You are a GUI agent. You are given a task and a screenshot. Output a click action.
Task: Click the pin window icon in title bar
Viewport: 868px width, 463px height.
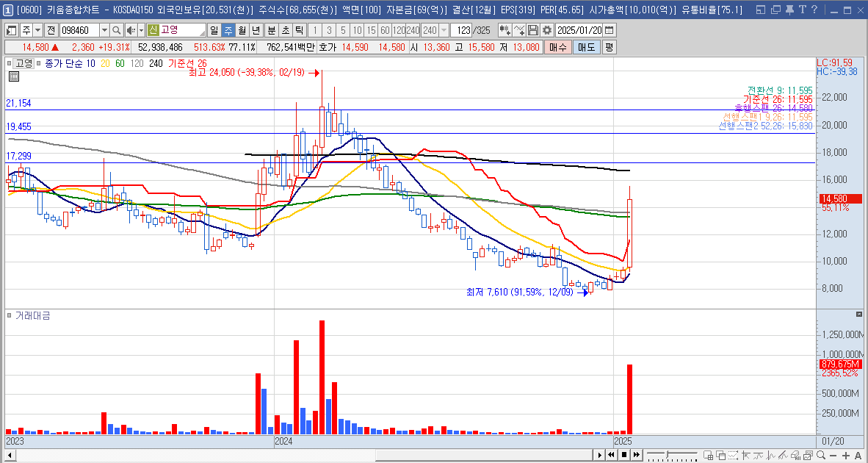tap(790, 10)
